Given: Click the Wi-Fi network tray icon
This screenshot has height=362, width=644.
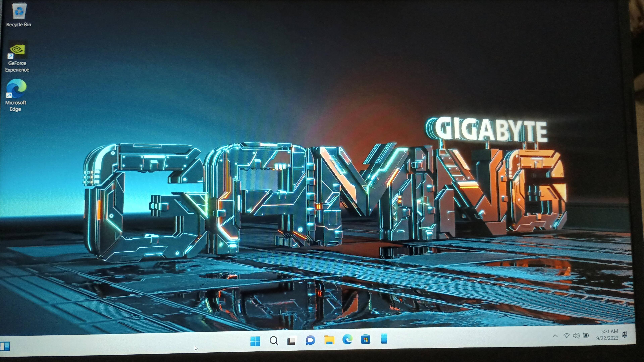Looking at the screenshot, I should point(567,336).
